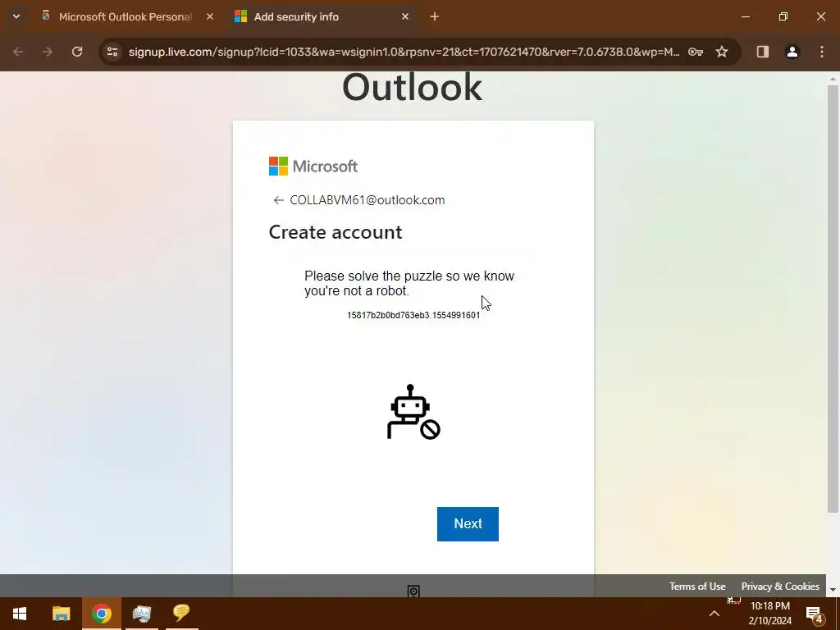View site information icon in address bar
The width and height of the screenshot is (840, 630).
coord(112,52)
